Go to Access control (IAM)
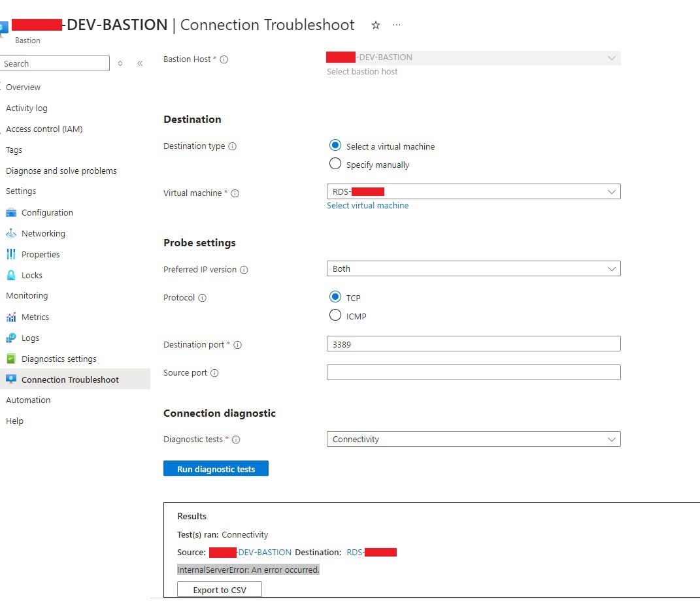The image size is (700, 614). coord(44,129)
